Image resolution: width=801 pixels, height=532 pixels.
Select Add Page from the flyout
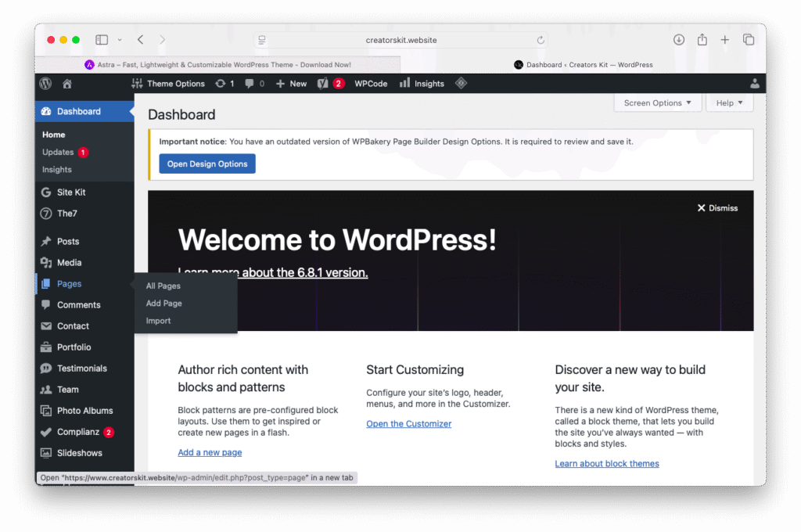point(164,303)
